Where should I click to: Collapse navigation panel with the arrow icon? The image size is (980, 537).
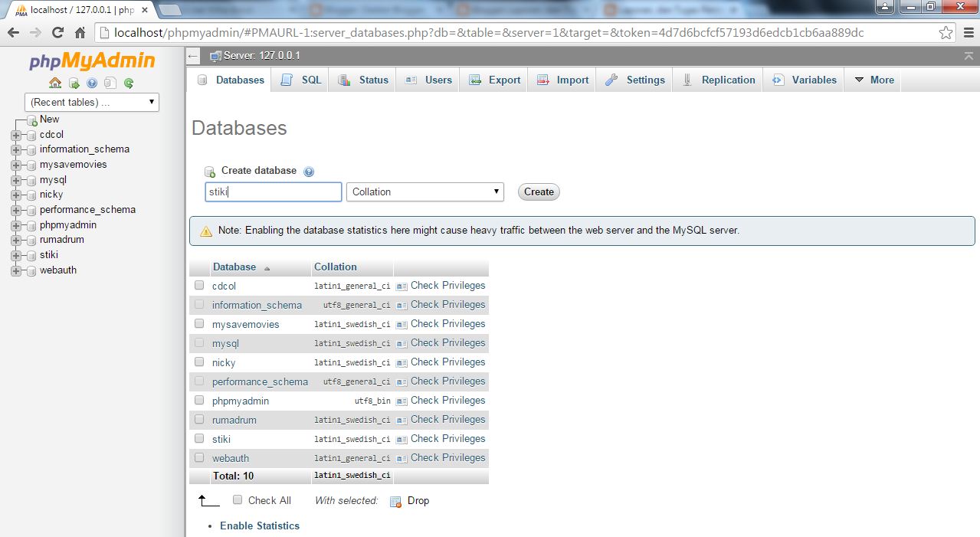[193, 56]
